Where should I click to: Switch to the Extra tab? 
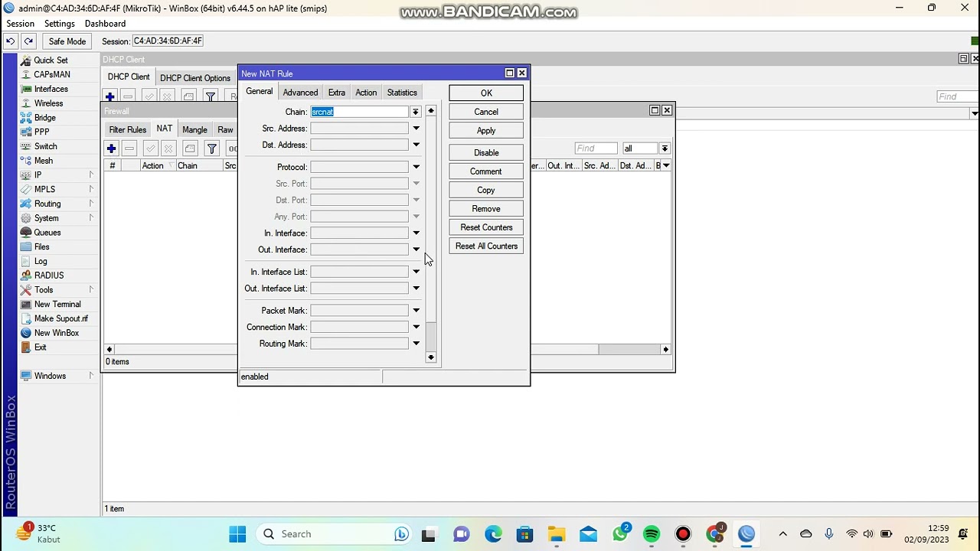point(337,93)
